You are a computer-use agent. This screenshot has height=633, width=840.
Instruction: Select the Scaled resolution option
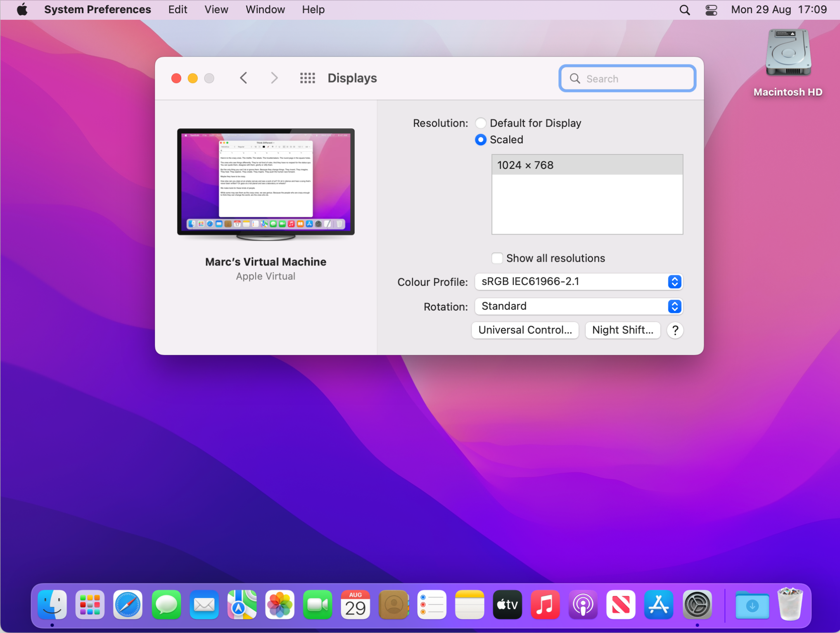pos(481,140)
